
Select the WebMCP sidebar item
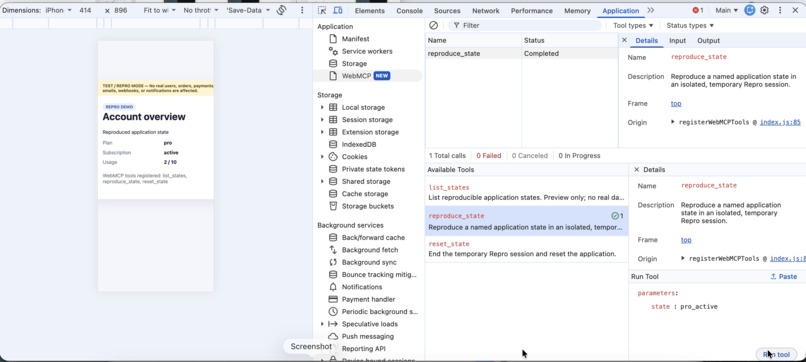(367, 76)
